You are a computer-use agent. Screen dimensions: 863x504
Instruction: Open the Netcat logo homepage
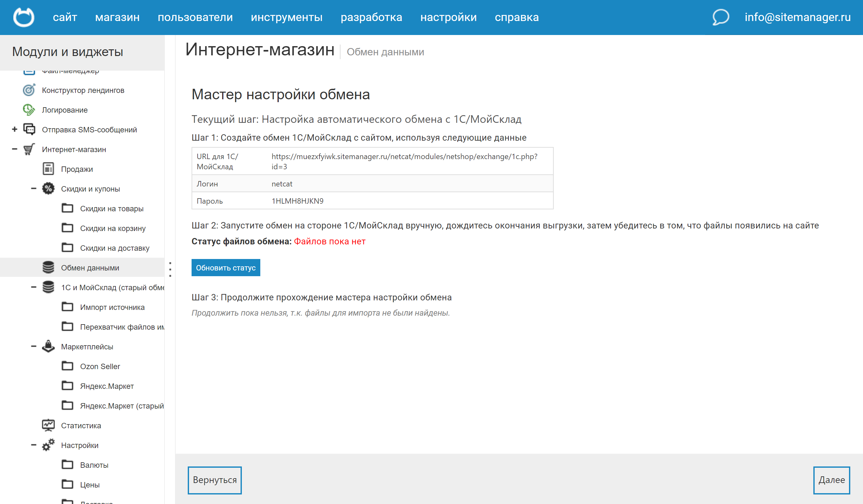(23, 17)
